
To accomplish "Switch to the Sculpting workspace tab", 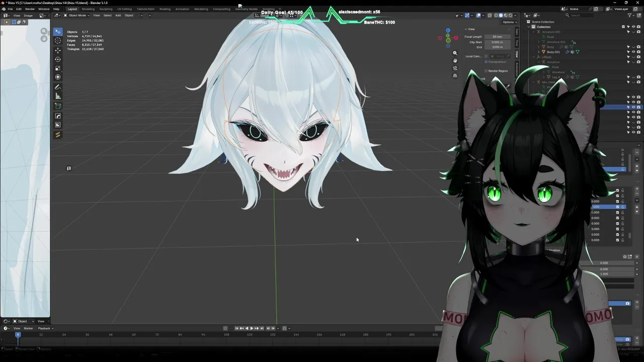I will coord(106,9).
